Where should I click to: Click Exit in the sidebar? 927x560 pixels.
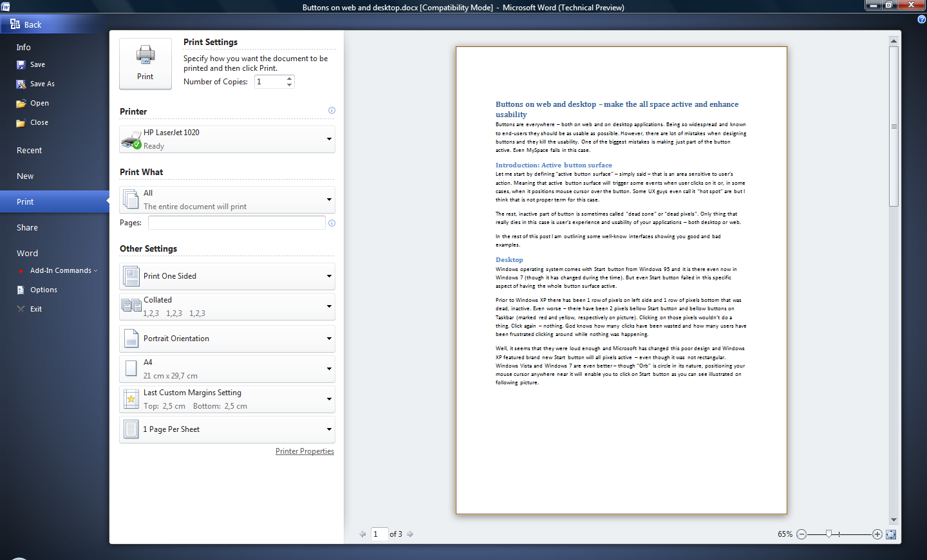tap(36, 309)
